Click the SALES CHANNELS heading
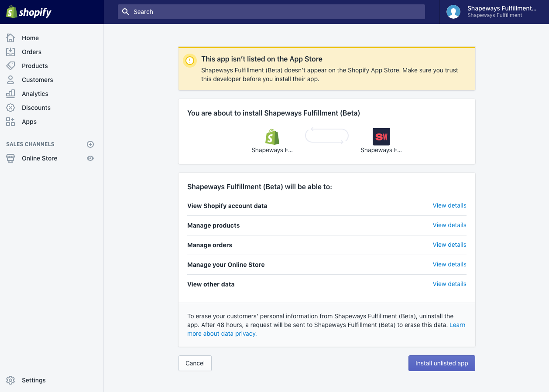Screen dimensions: 549x392 click(x=30, y=144)
